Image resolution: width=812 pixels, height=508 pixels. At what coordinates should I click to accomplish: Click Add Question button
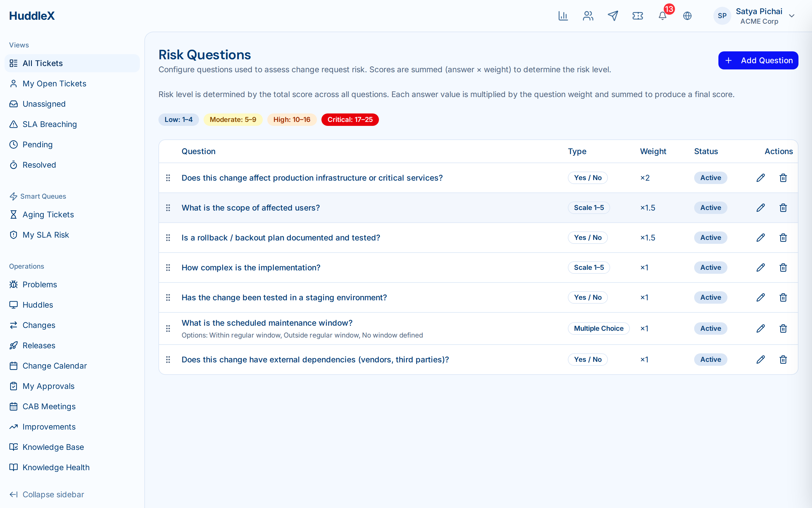tap(758, 60)
